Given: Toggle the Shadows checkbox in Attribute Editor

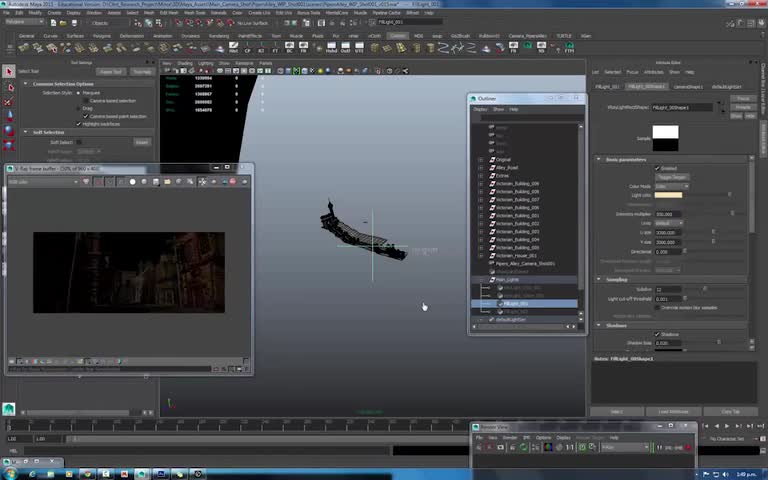Looking at the screenshot, I should point(656,334).
